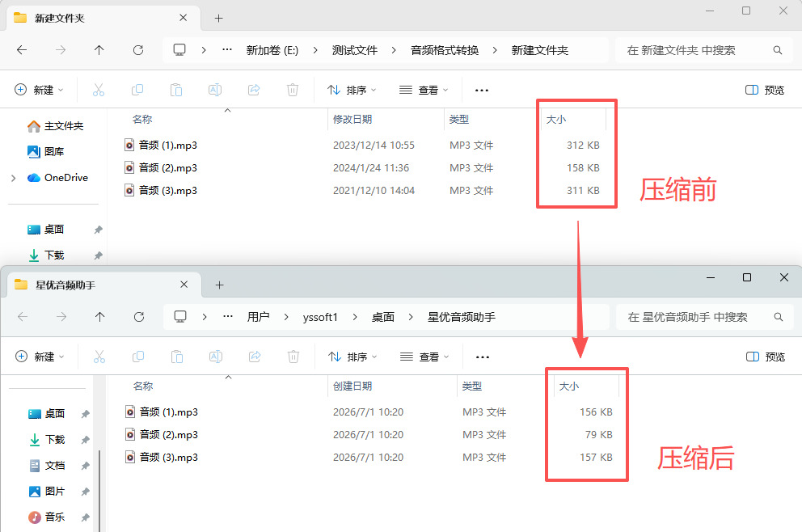Add new tab in 星优音频助手 window
Screen dimensions: 802x532
pos(220,285)
